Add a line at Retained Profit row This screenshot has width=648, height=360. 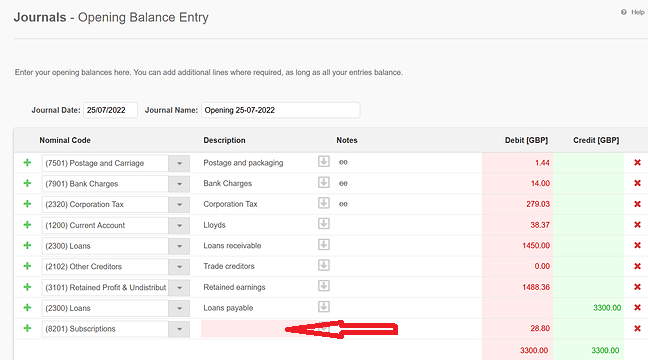pos(27,287)
